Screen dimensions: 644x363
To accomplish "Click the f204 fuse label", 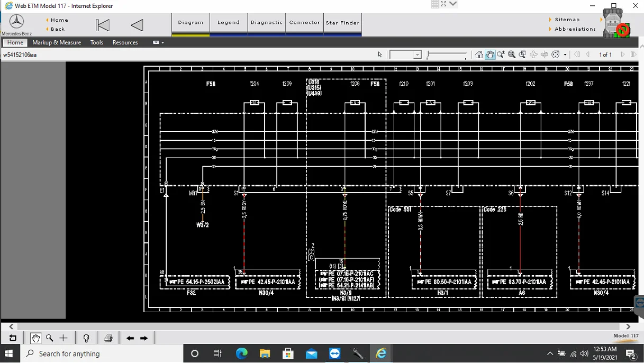I will (x=255, y=84).
